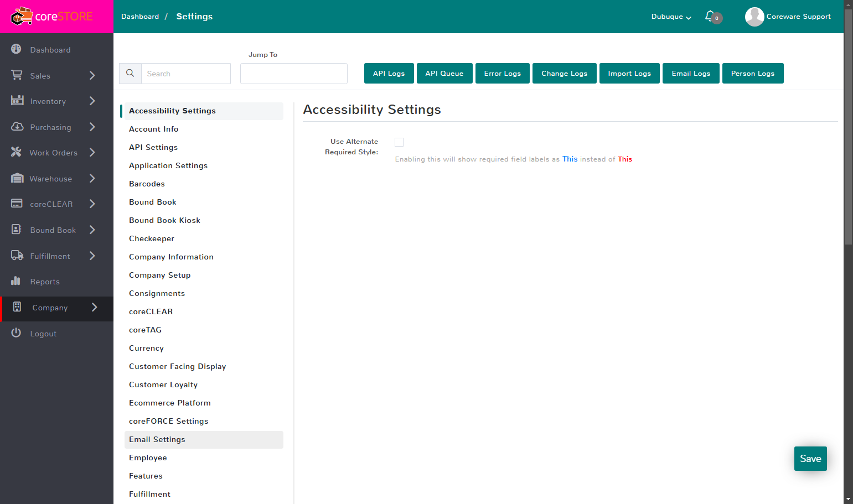Image resolution: width=853 pixels, height=504 pixels.
Task: Select Email Settings in settings list
Action: tap(204, 439)
